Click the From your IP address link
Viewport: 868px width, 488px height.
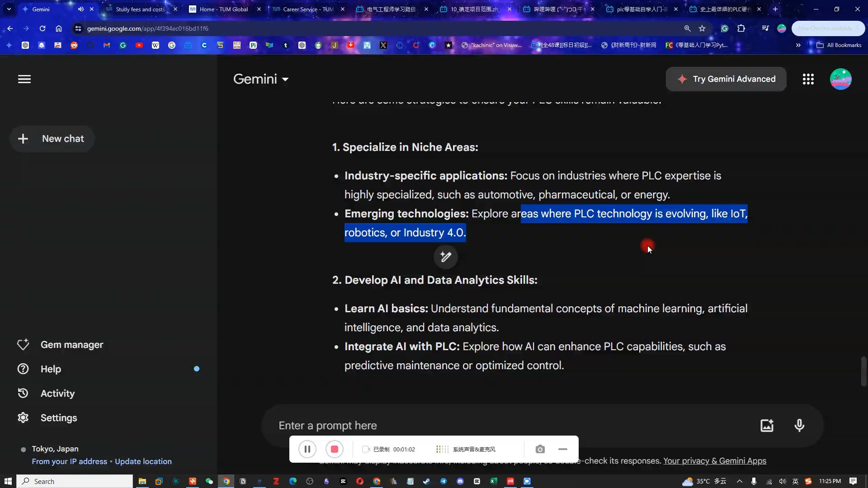(70, 461)
